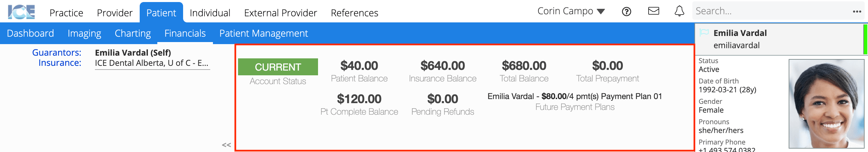Open the help question mark icon
868x152 pixels.
coord(627,12)
